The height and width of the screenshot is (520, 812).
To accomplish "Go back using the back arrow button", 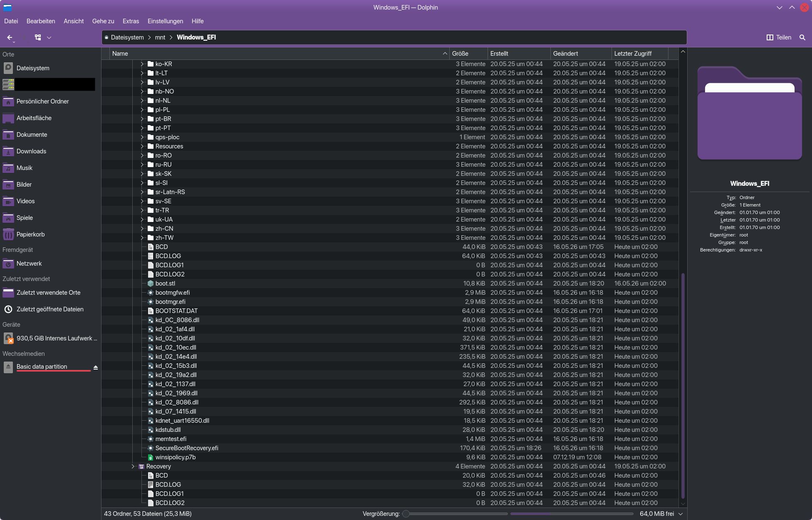I will pyautogui.click(x=10, y=37).
